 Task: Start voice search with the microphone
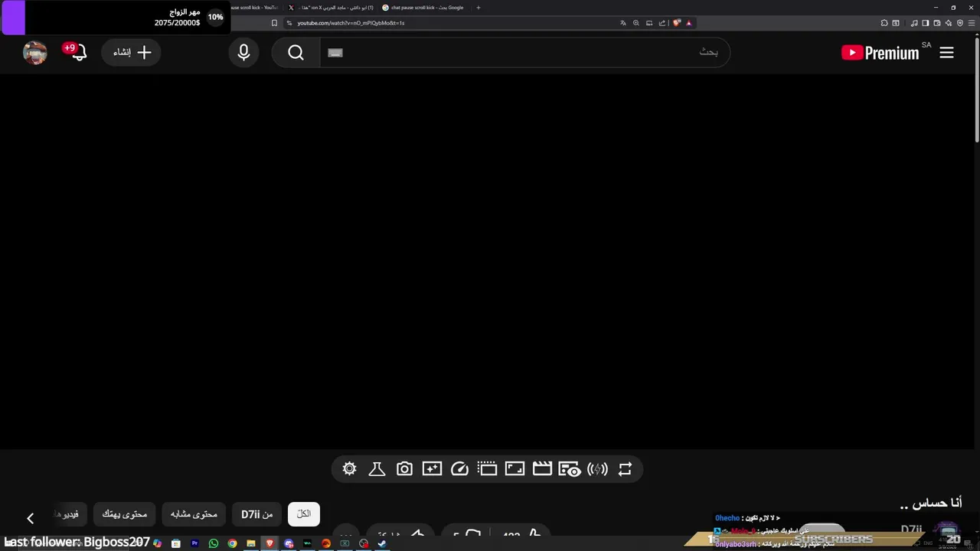point(243,53)
